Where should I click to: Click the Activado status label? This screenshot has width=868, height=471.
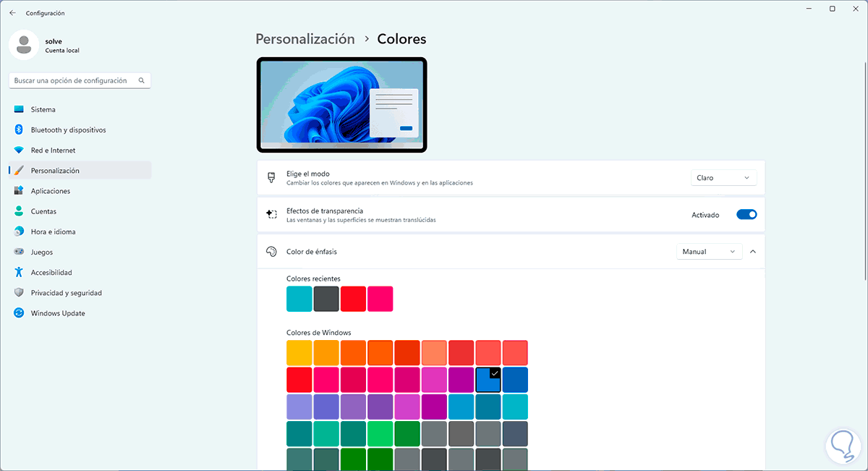(705, 215)
